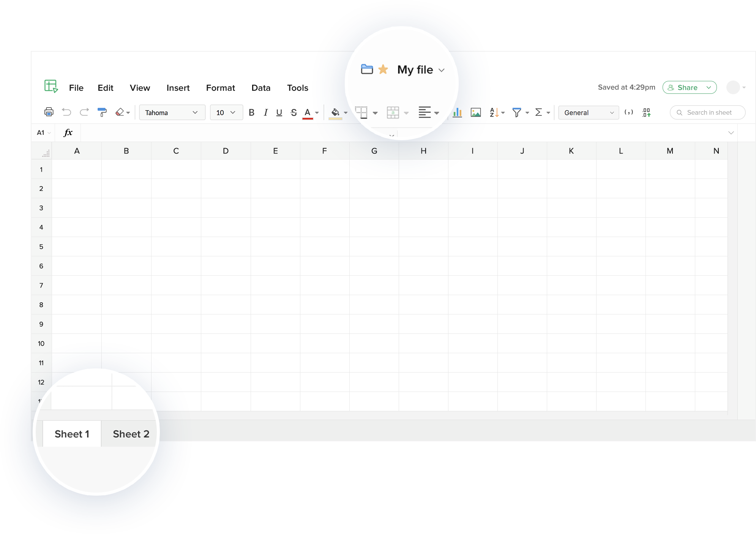Screen dimensions: 756x534
Task: Click the Insert Chart icon
Action: click(x=457, y=112)
